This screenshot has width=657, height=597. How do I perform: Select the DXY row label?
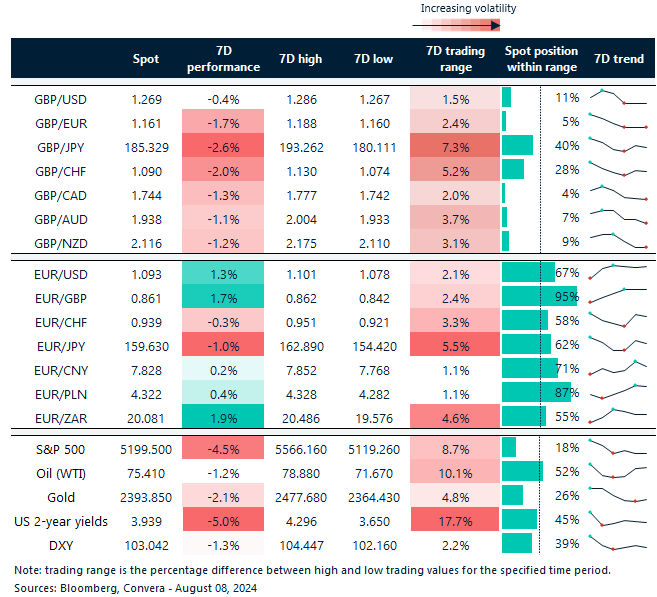click(61, 545)
